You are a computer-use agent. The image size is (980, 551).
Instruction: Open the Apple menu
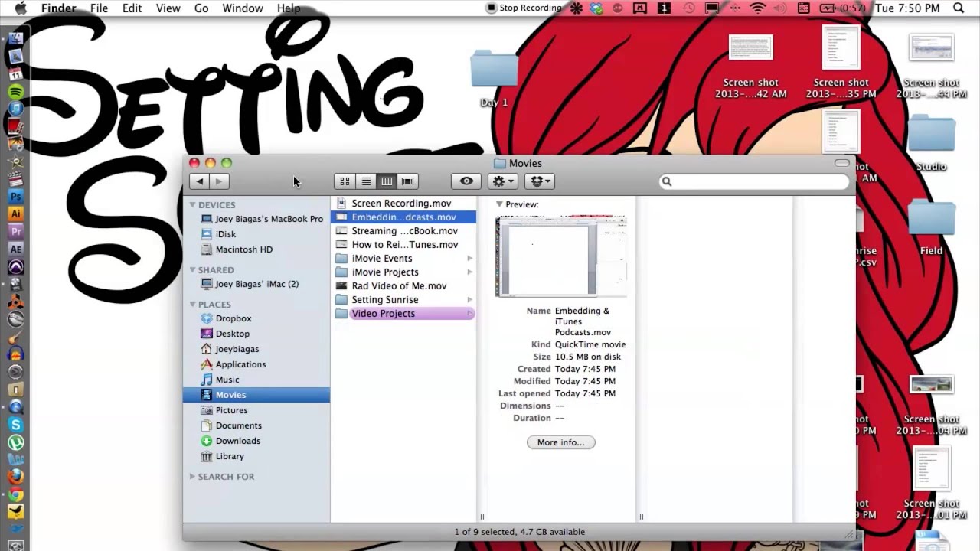[21, 8]
